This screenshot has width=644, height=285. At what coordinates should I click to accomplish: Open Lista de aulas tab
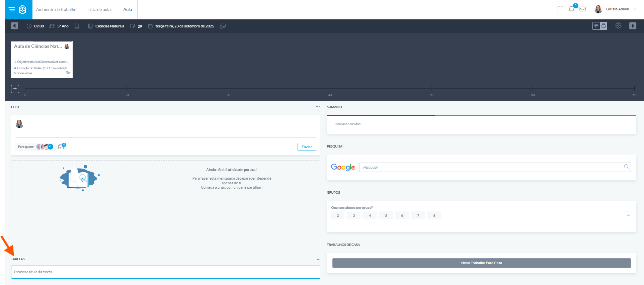click(x=100, y=9)
